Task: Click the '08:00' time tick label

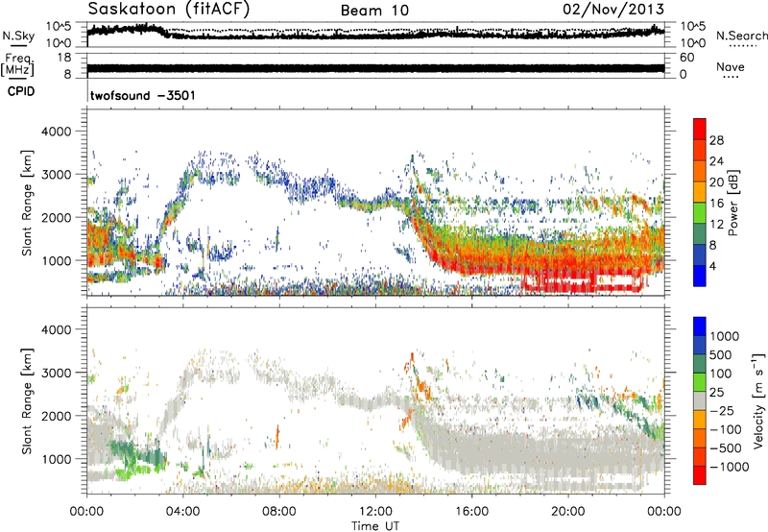Action: tap(279, 512)
